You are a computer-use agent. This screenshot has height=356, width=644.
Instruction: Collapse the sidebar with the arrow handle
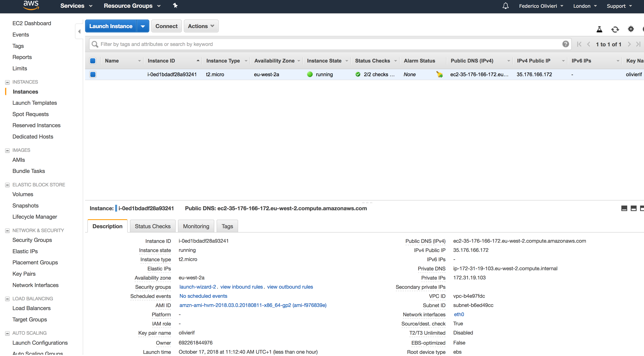point(79,31)
